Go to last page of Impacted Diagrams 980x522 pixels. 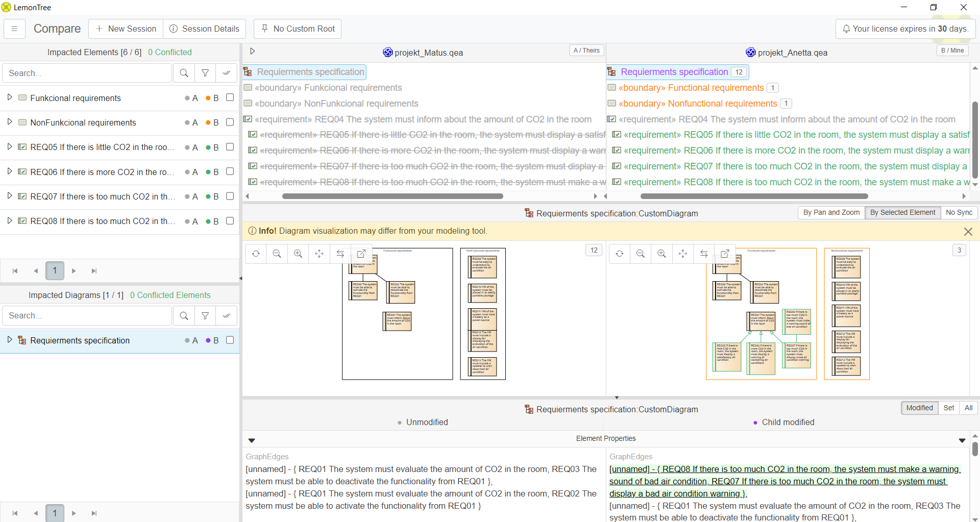click(94, 513)
